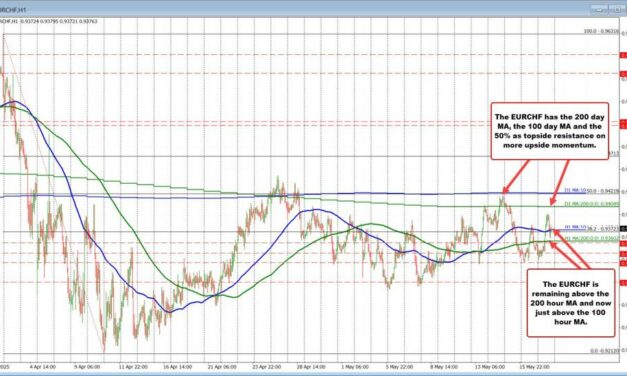The height and width of the screenshot is (376, 627).
Task: Click the 50.0 - 0.94218 Fibonacci level label
Action: click(x=603, y=191)
